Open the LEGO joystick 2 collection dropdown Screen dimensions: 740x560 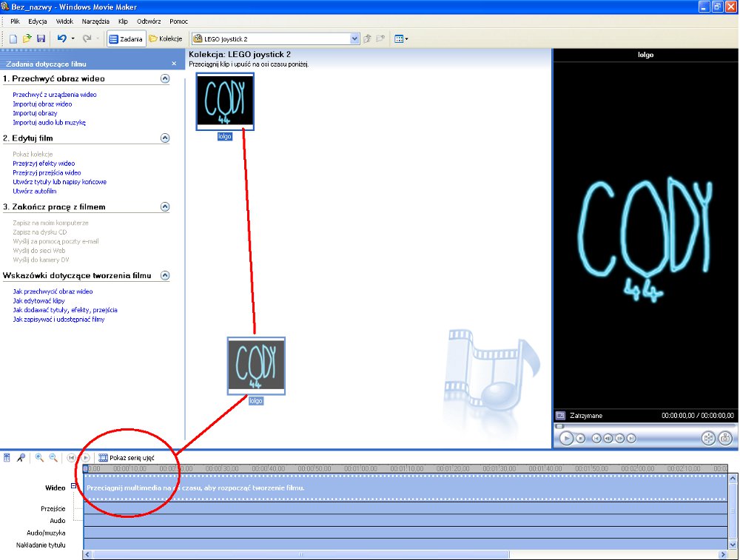[355, 38]
